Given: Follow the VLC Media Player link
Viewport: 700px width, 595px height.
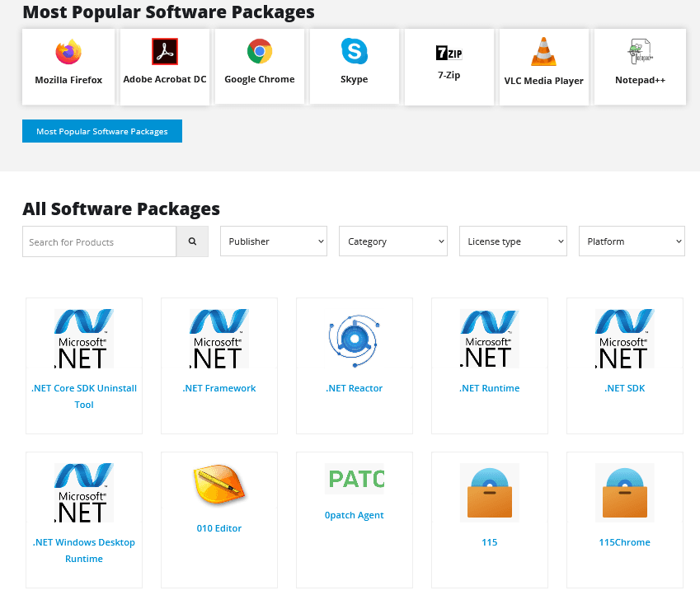Looking at the screenshot, I should [543, 81].
